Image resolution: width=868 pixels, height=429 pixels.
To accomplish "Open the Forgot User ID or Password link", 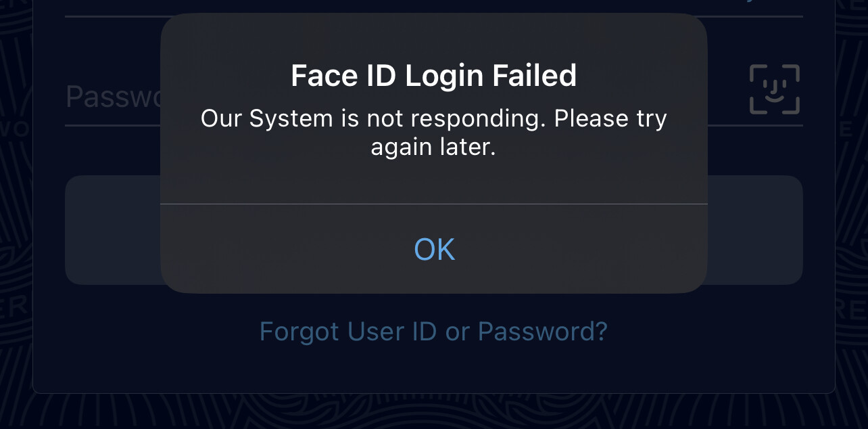I will (434, 332).
